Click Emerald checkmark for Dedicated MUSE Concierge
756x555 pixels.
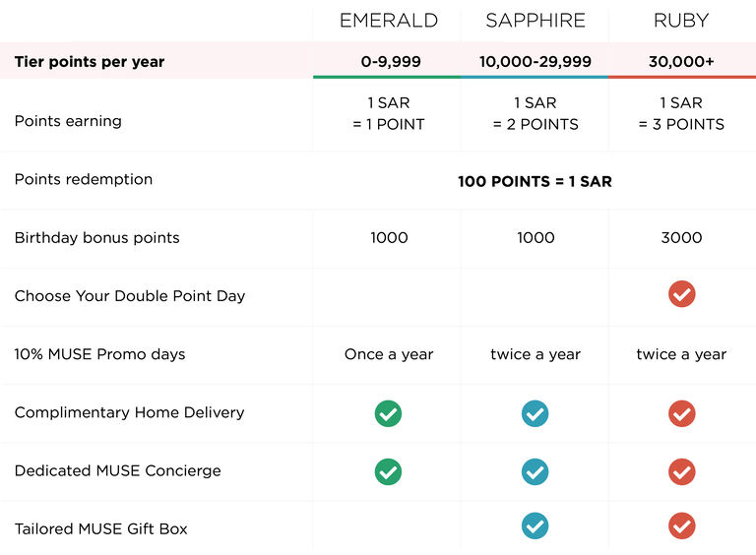pos(388,471)
